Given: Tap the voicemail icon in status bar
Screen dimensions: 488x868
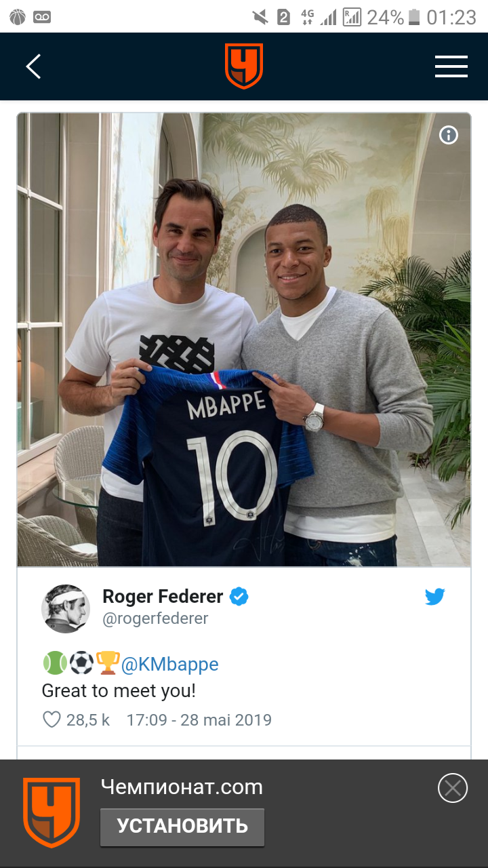Looking at the screenshot, I should (42, 17).
